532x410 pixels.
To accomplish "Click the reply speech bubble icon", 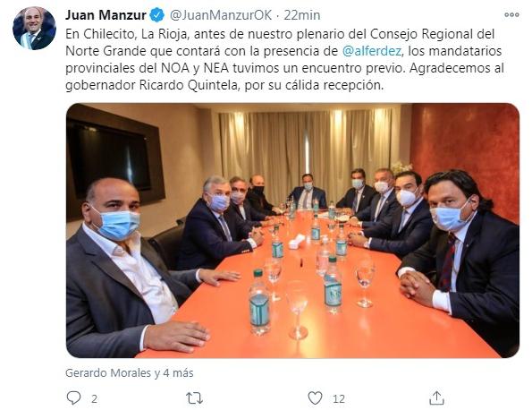I will (x=73, y=397).
